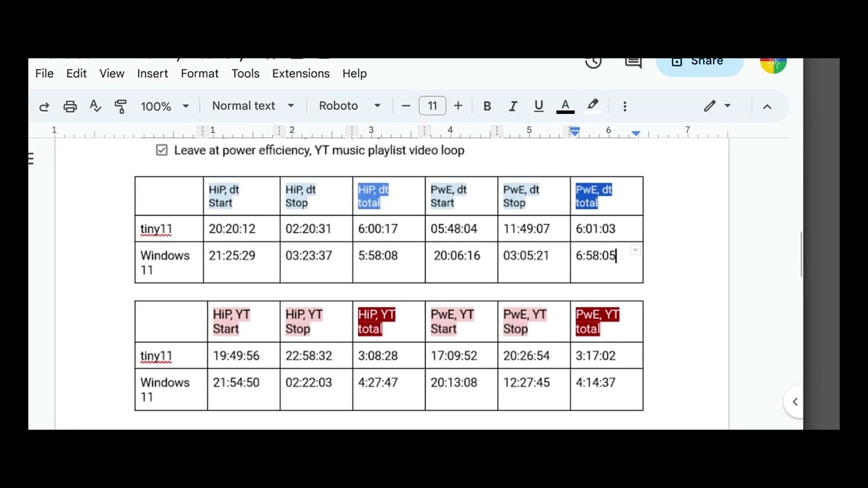Open the Extensions menu
Image resolution: width=868 pixels, height=488 pixels.
pyautogui.click(x=301, y=73)
